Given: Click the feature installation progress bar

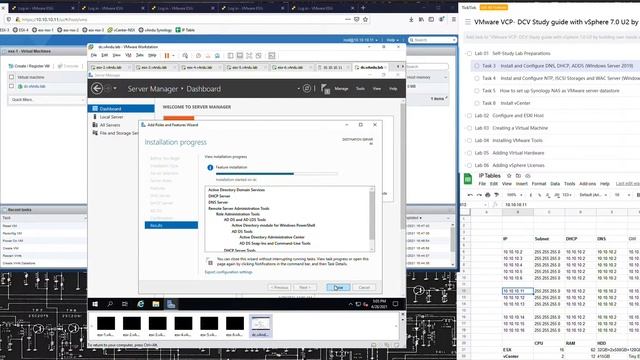Looking at the screenshot, I should tap(276, 173).
